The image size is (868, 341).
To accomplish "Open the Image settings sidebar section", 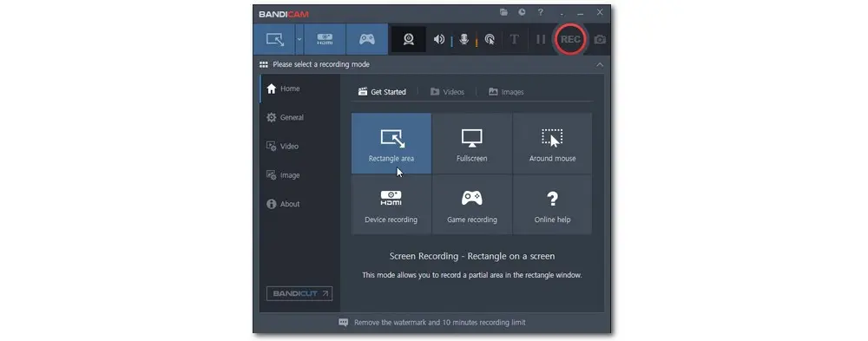I will [x=299, y=175].
